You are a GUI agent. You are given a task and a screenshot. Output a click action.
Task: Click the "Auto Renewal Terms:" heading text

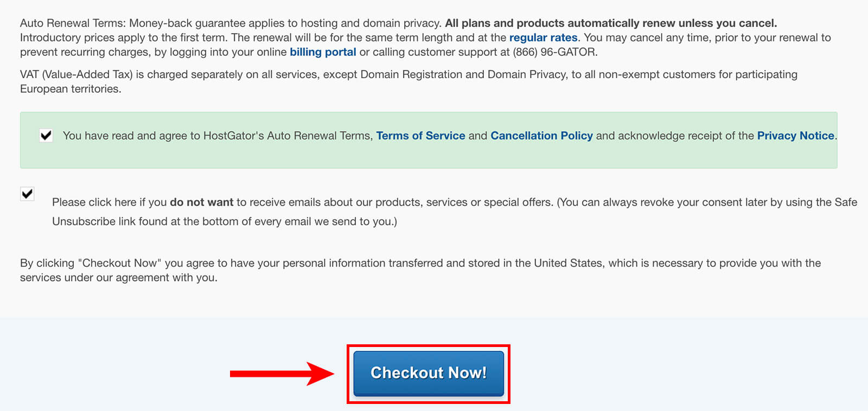coord(73,23)
